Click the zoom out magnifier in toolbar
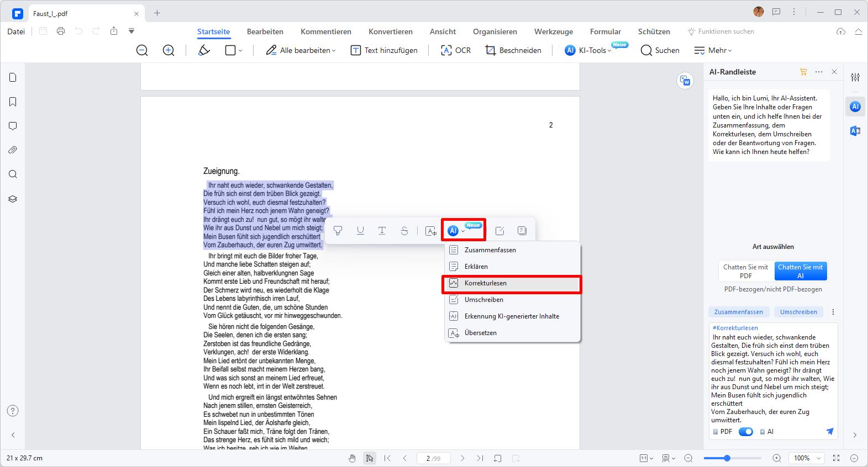The width and height of the screenshot is (868, 467). click(x=142, y=50)
